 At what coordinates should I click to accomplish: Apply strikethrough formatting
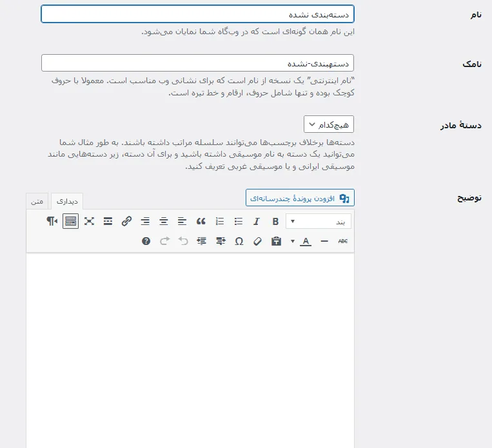[342, 241]
